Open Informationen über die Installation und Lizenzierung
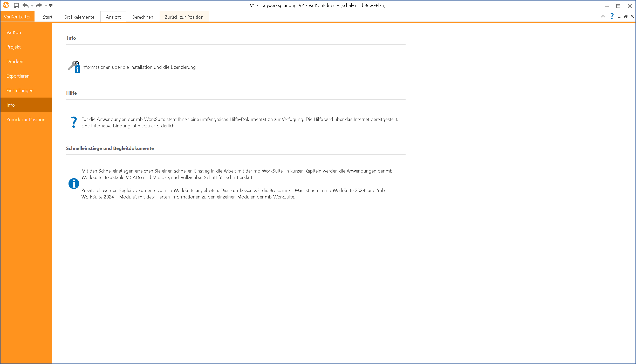Screen dimensions: 636x364 click(x=139, y=67)
